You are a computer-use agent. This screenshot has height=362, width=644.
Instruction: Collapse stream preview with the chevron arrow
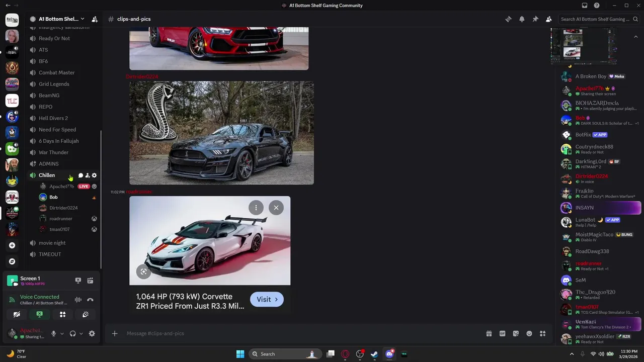[x=635, y=37]
